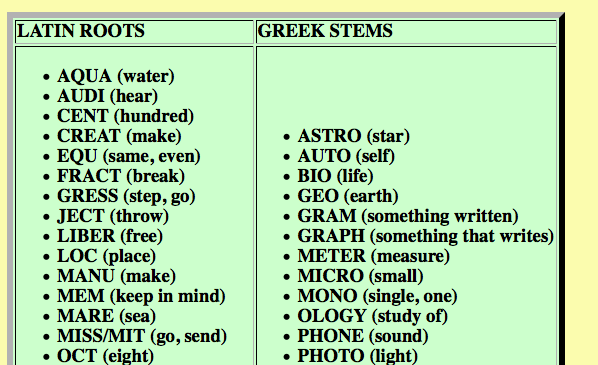Viewport: 598px width, 365px height.
Task: Click the OCT (eight) root
Action: 106,356
